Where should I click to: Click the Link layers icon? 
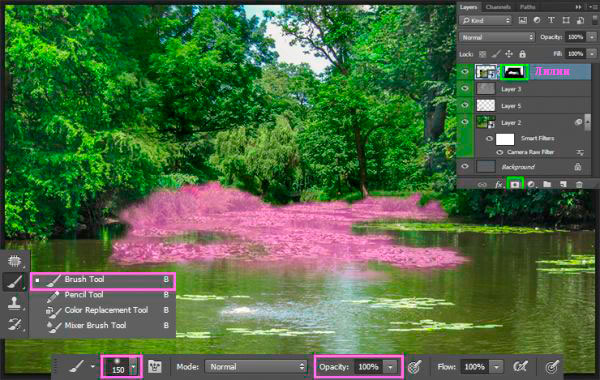482,184
